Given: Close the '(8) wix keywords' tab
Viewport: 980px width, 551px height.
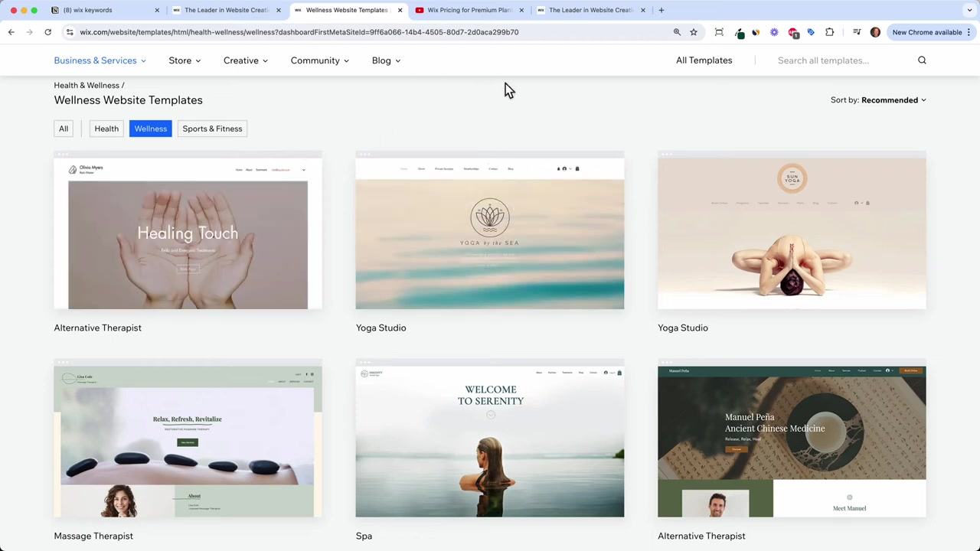Looking at the screenshot, I should click(x=157, y=10).
